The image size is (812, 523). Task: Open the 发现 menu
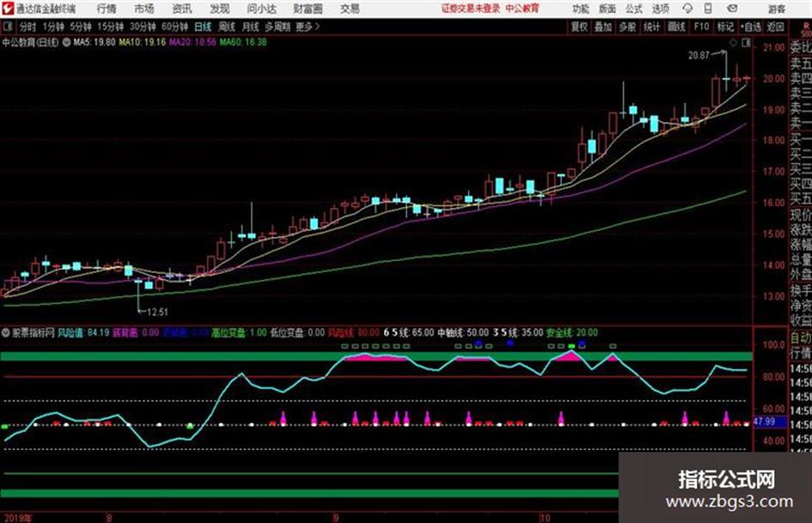click(x=220, y=9)
